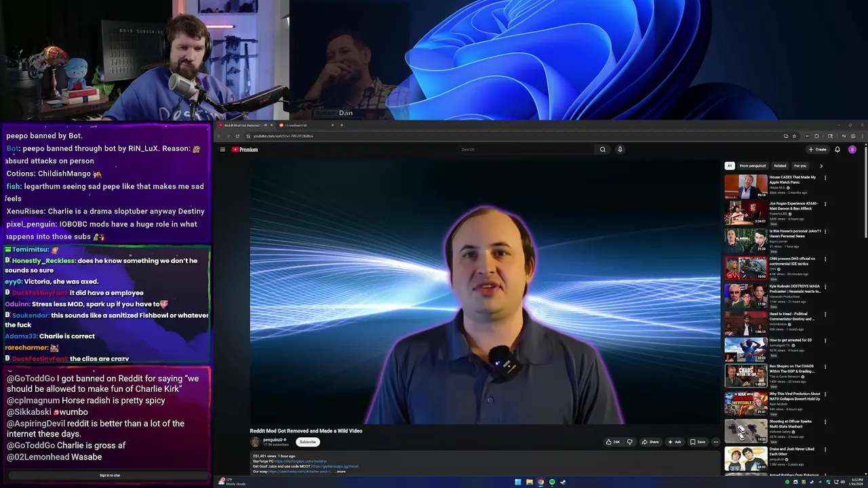This screenshot has height=488, width=868.
Task: Show next filter chips with arrow
Action: pyautogui.click(x=821, y=166)
